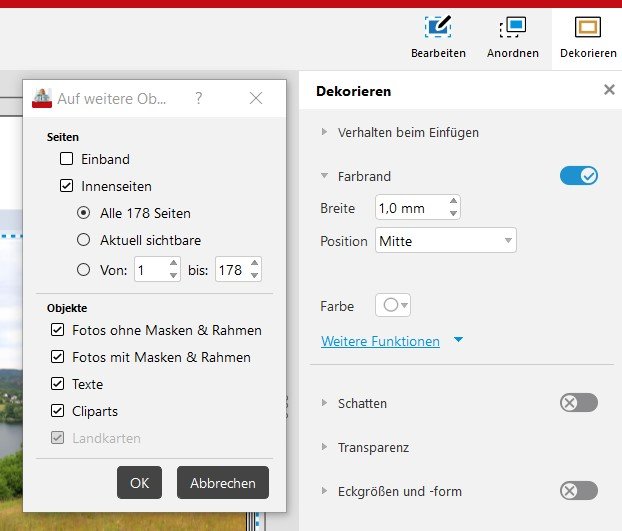Expand Verhalten beim Einfügen section

(x=324, y=132)
